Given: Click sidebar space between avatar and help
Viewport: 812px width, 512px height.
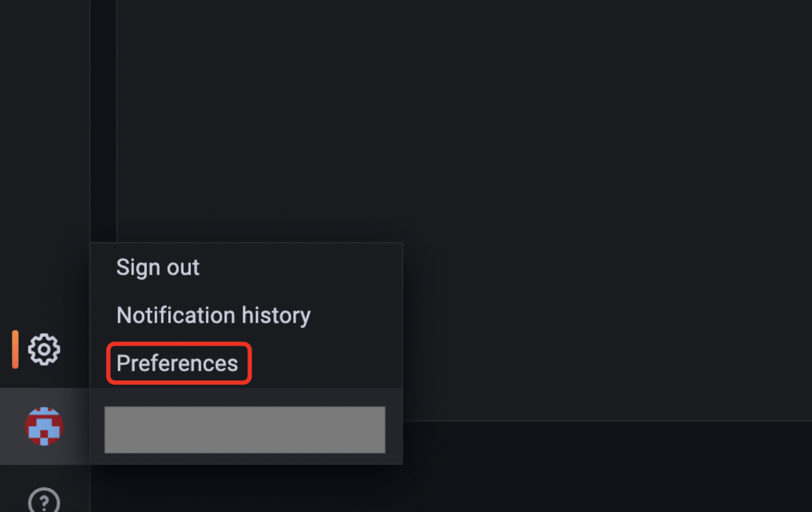Looking at the screenshot, I should tap(44, 473).
